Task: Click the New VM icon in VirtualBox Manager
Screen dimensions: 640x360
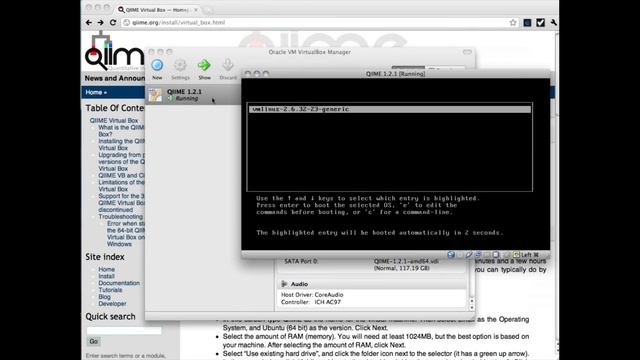Action: [157, 65]
